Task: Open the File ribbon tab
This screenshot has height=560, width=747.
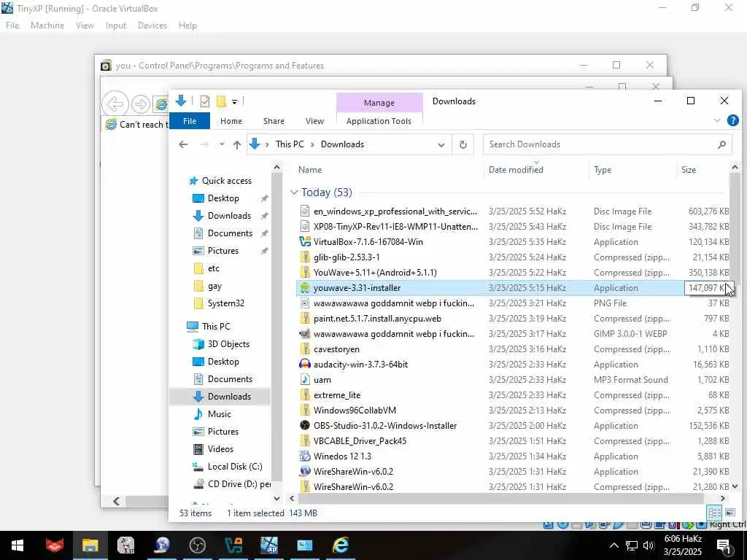Action: coord(190,121)
